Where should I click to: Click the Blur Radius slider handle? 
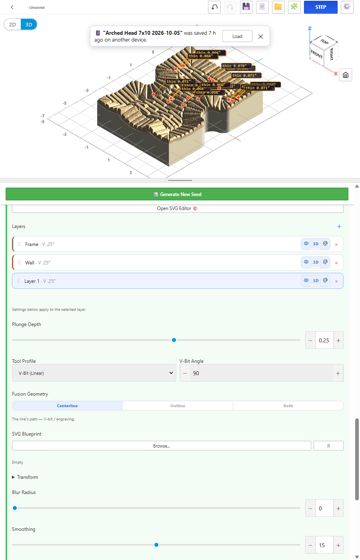(x=15, y=508)
